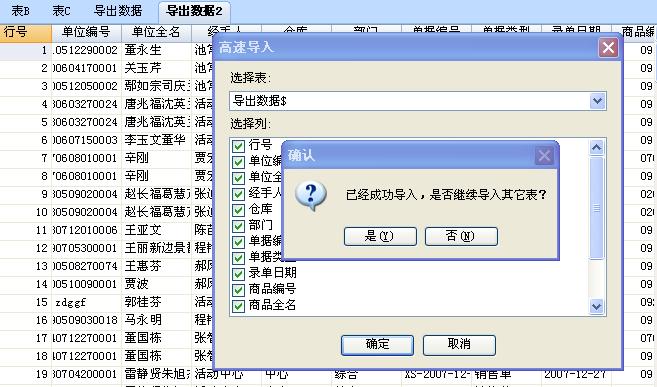Toggle the 单据类型 column checkbox

coord(238,258)
